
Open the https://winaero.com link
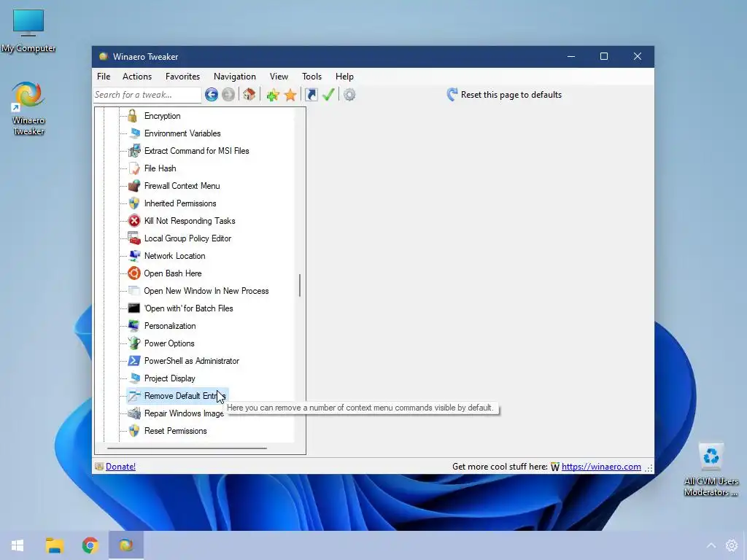pyautogui.click(x=601, y=467)
